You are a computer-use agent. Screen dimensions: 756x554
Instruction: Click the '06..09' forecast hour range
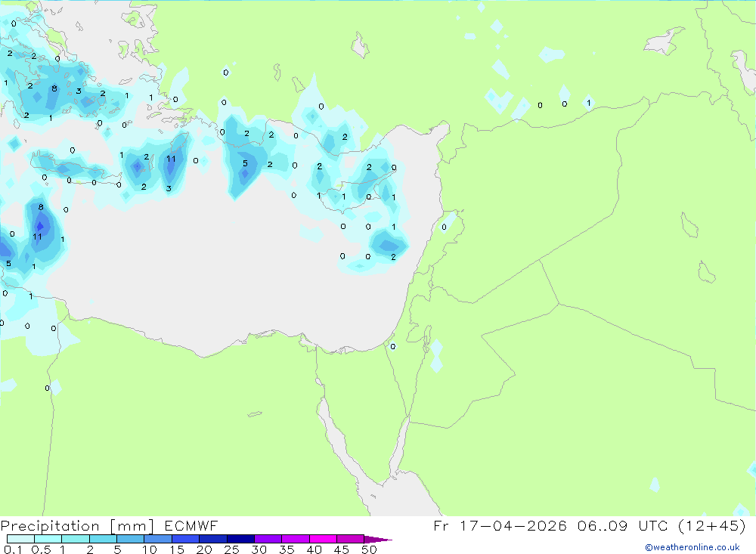pos(603,525)
